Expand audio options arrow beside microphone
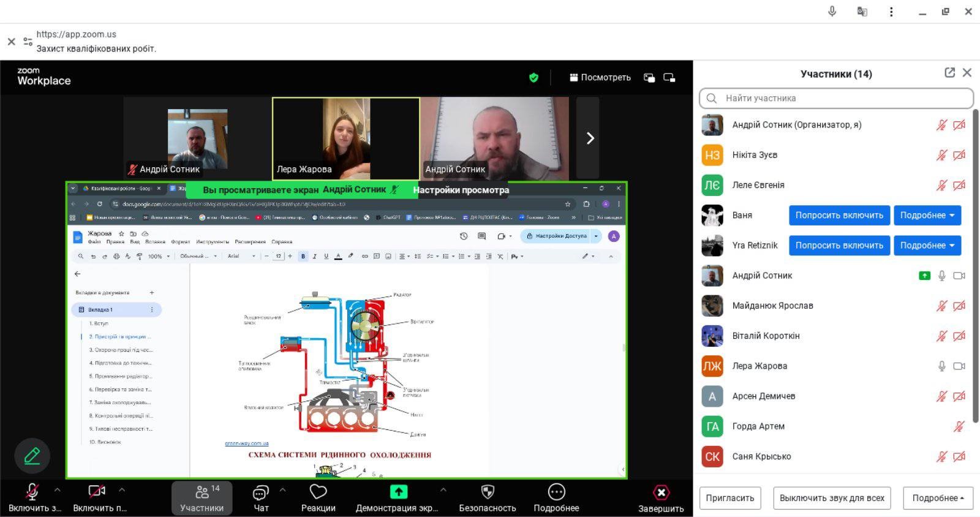Image resolution: width=980 pixels, height=517 pixels. point(58,490)
